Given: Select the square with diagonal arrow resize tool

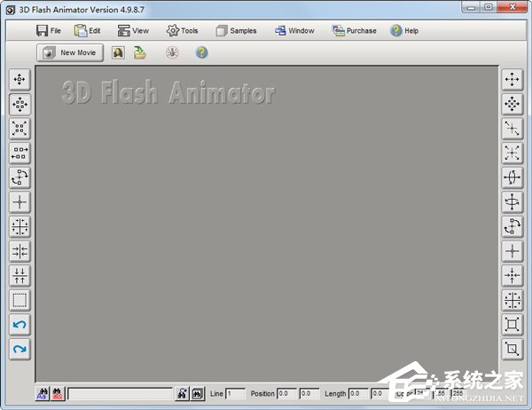Looking at the screenshot, I should click(x=512, y=349).
